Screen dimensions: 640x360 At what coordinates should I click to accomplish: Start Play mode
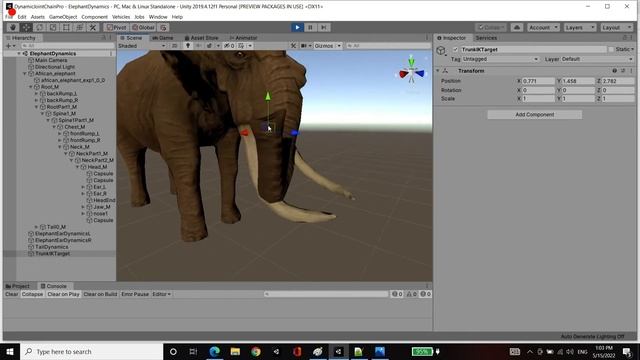coord(297,27)
